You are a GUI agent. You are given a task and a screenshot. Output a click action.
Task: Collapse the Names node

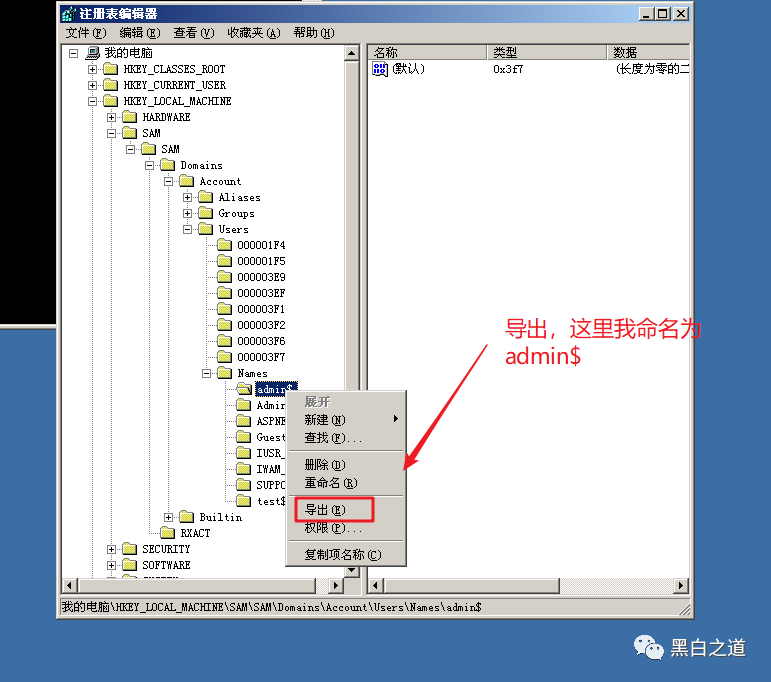tap(207, 374)
